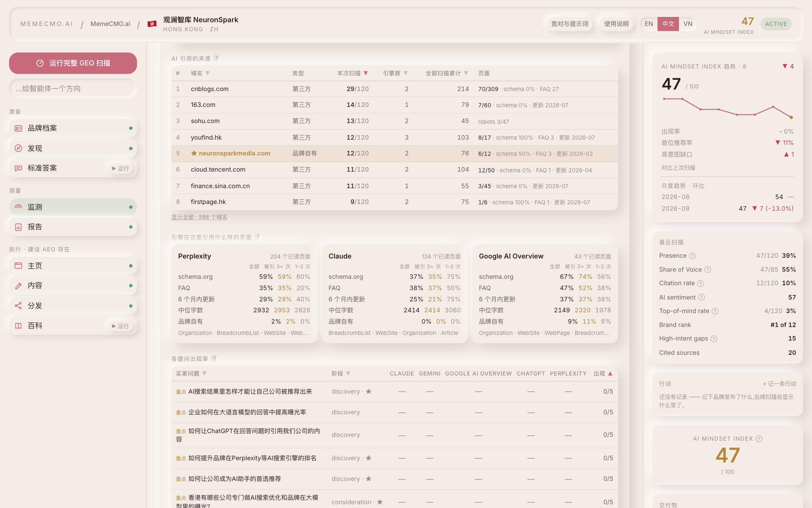Switch language to 中文

pyautogui.click(x=668, y=24)
